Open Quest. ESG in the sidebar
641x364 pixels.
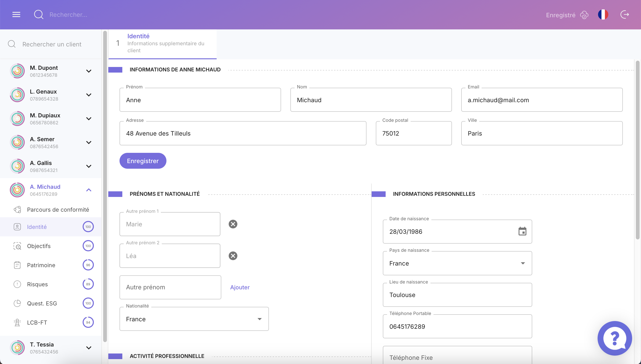pyautogui.click(x=42, y=303)
